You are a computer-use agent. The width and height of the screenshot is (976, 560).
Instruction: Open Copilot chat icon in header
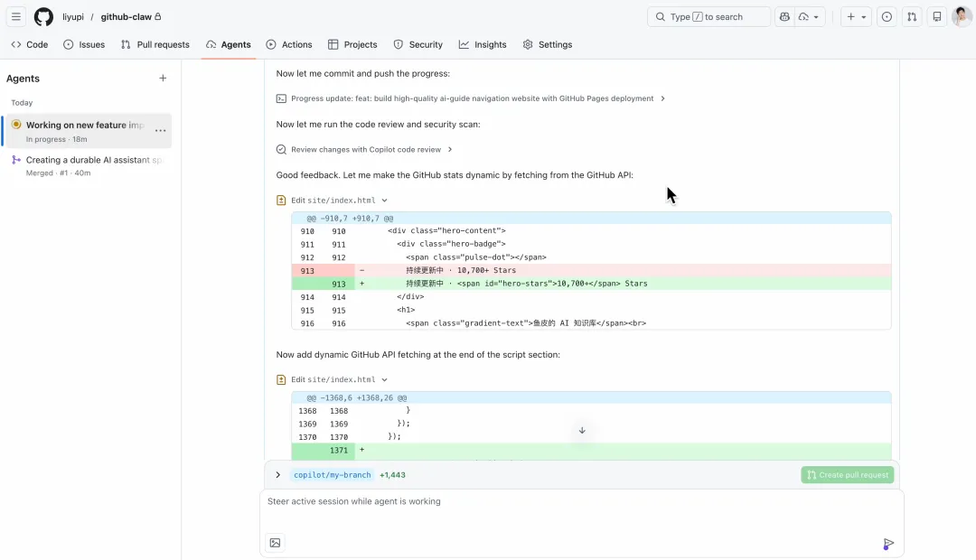pos(784,16)
